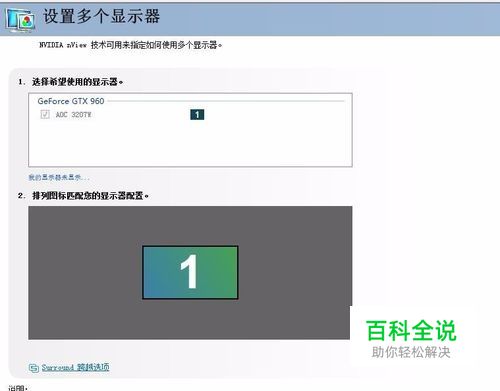The width and height of the screenshot is (500, 391).
Task: Click the step 2 heading 排列图标匹配您的显示器配置
Action: tap(90, 196)
